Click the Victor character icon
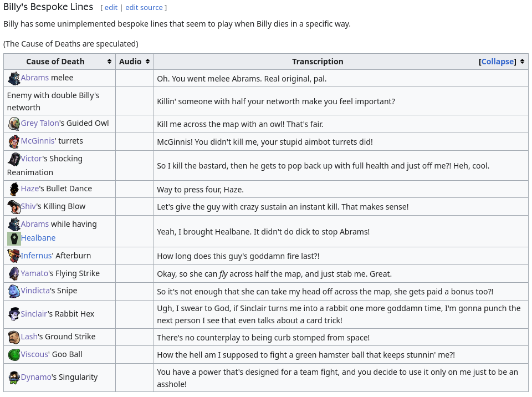Image resolution: width=532 pixels, height=397 pixels. point(14,159)
